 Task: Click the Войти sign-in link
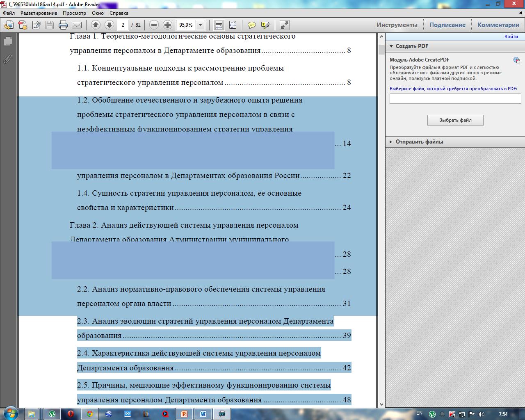tap(511, 37)
